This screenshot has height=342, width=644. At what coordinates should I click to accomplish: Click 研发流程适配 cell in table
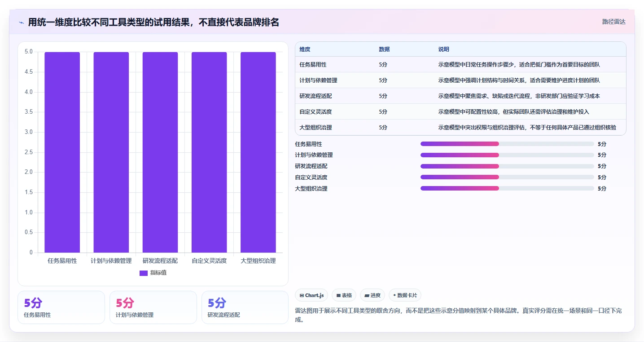(x=315, y=96)
